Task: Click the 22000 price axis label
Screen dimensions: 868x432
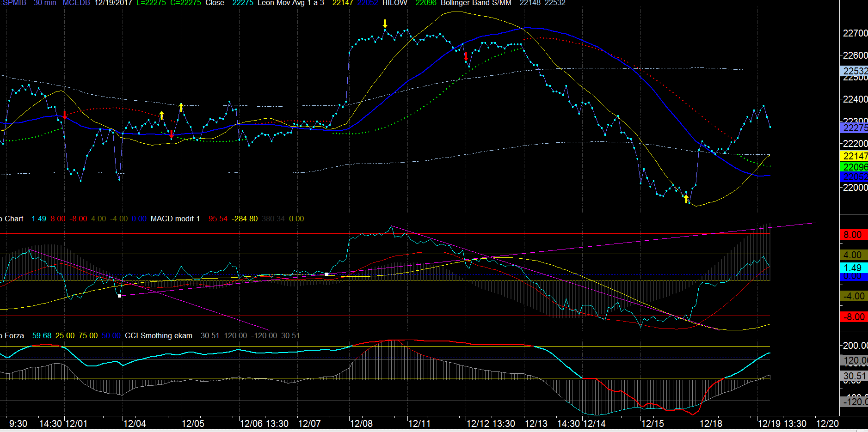Action: pos(855,187)
